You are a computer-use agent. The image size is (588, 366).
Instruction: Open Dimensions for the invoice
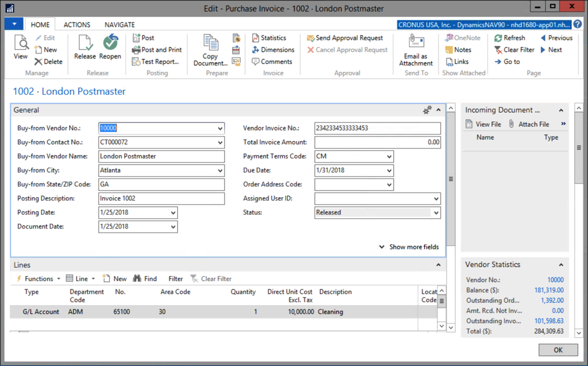[x=273, y=49]
